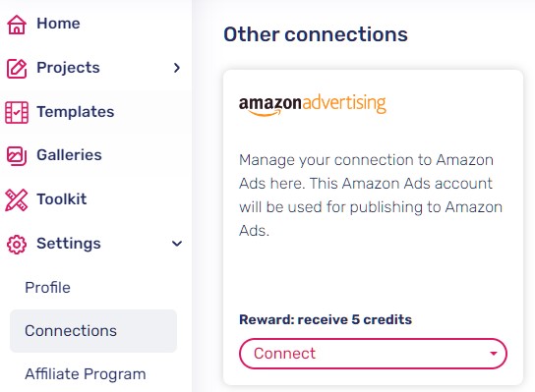This screenshot has height=392, width=535.
Task: Click the Galleries picture icon
Action: pos(17,155)
